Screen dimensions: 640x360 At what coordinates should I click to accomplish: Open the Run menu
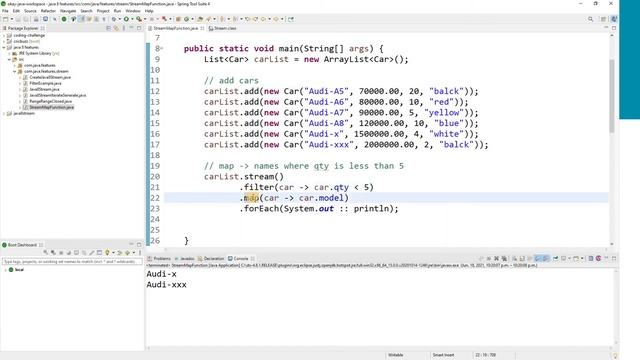pos(118,11)
